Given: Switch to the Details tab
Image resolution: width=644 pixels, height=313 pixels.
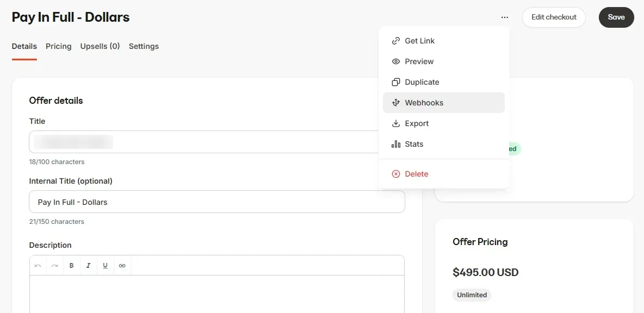Looking at the screenshot, I should pyautogui.click(x=24, y=46).
